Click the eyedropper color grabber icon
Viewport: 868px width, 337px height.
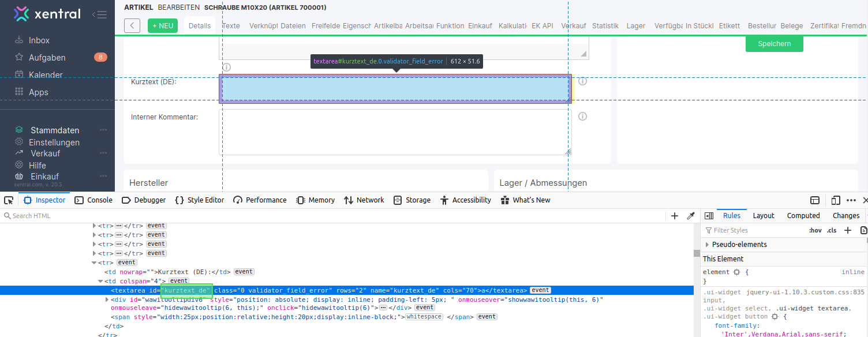pyautogui.click(x=690, y=216)
